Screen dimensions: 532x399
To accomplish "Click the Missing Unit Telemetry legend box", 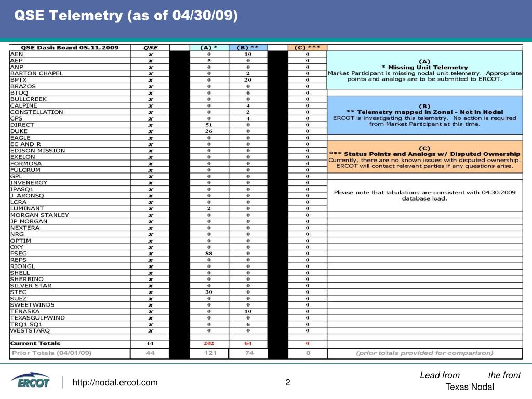I will 424,70.
